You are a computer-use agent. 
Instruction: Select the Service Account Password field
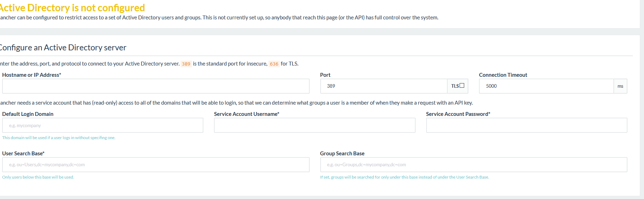tap(526, 125)
